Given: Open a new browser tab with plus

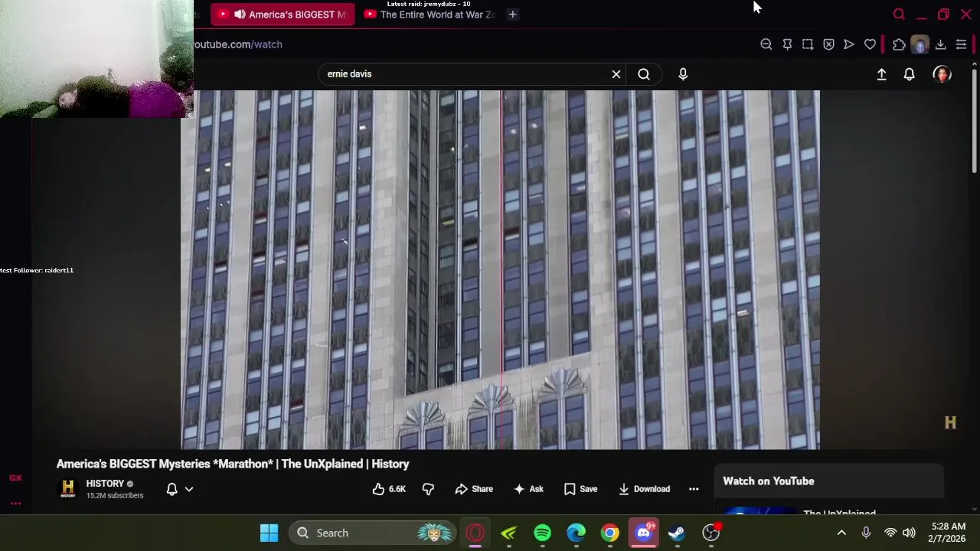Looking at the screenshot, I should pos(513,15).
